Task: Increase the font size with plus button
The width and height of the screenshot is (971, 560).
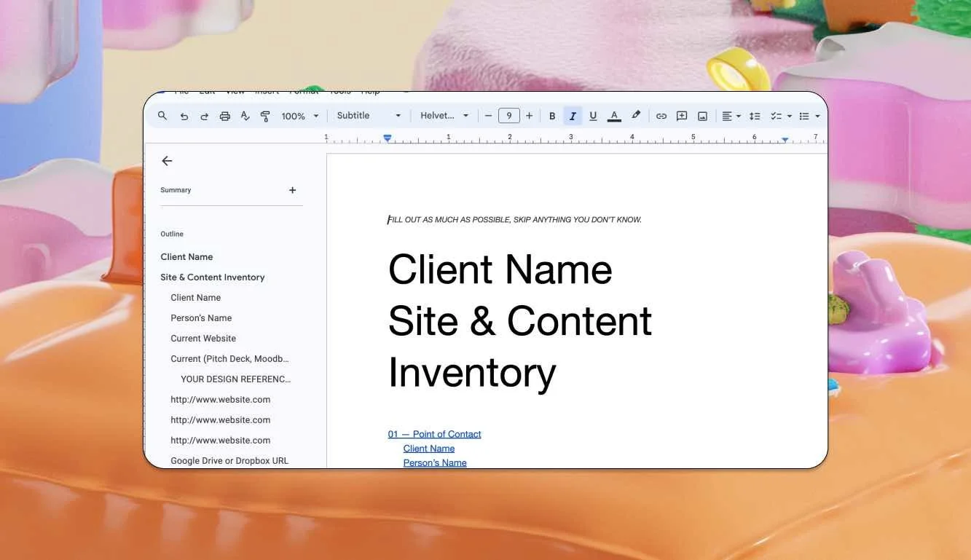Action: [x=529, y=116]
